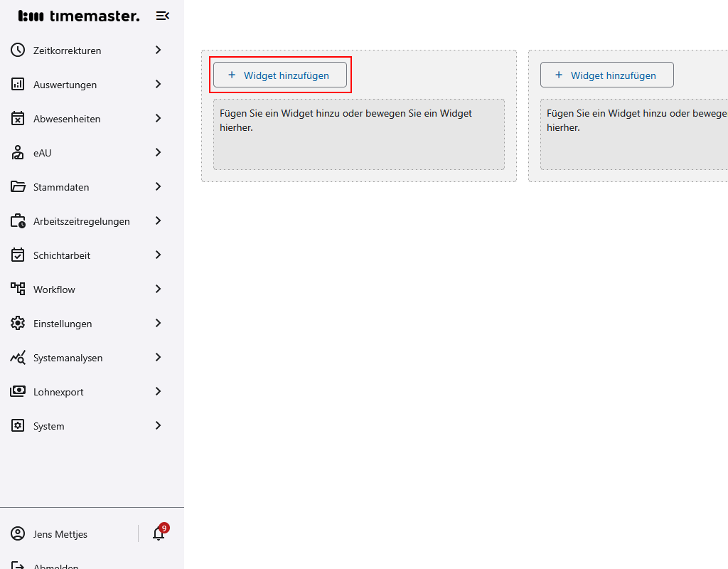Click the eAU person icon
This screenshot has height=569, width=728.
click(18, 153)
